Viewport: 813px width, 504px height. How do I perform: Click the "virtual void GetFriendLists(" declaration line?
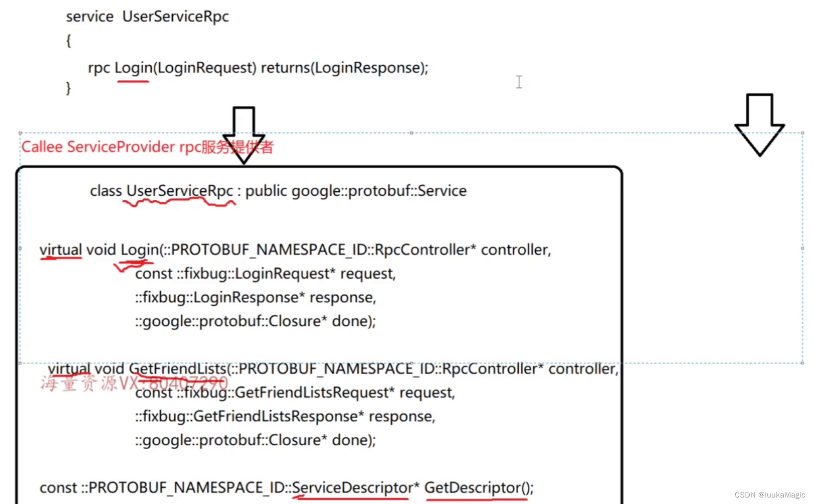(333, 368)
